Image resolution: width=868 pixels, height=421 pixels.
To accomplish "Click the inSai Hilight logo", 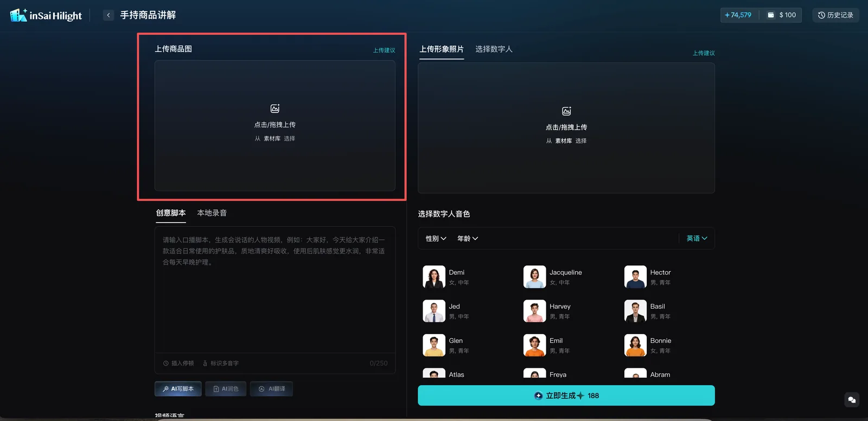I will (46, 15).
